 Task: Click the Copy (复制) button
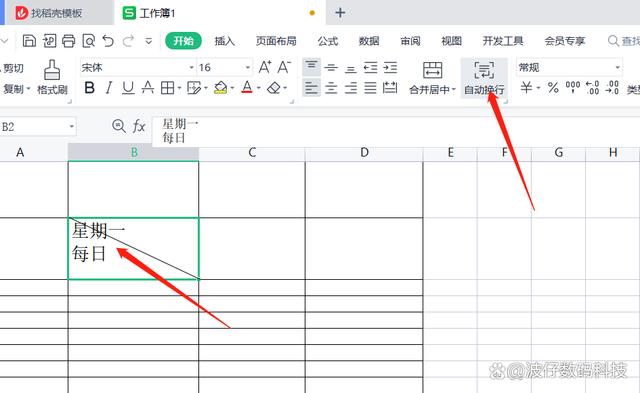[x=16, y=89]
